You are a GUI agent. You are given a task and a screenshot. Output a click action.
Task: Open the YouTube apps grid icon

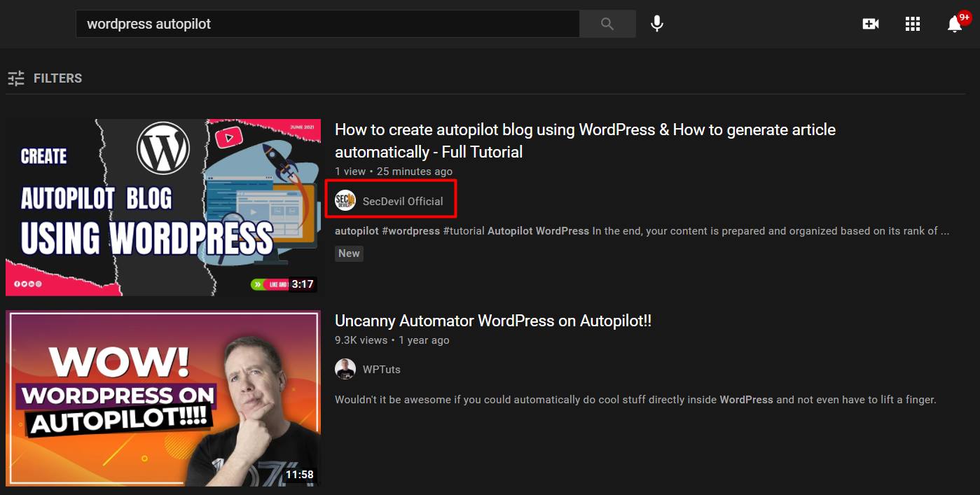click(912, 23)
